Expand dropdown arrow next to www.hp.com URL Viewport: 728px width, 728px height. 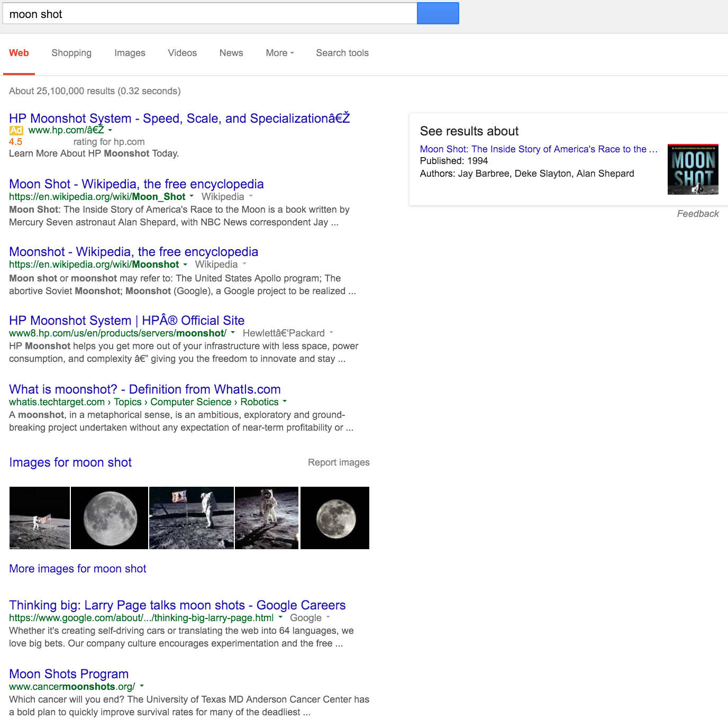pos(110,130)
